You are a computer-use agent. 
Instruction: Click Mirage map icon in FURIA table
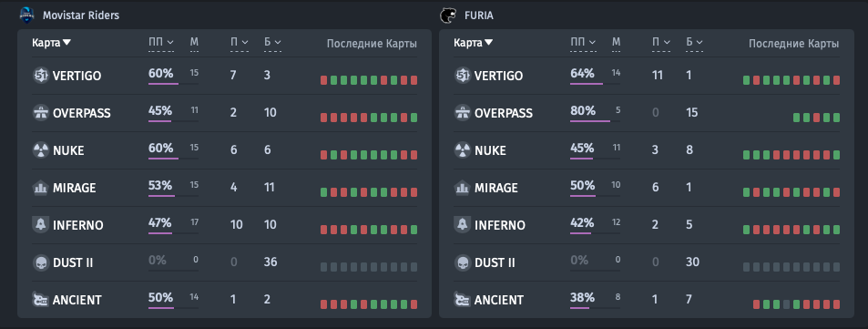click(462, 188)
